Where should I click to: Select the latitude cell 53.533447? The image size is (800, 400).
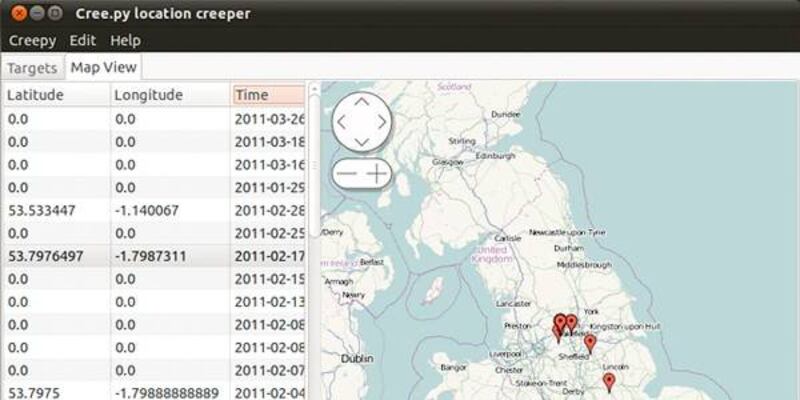click(41, 210)
